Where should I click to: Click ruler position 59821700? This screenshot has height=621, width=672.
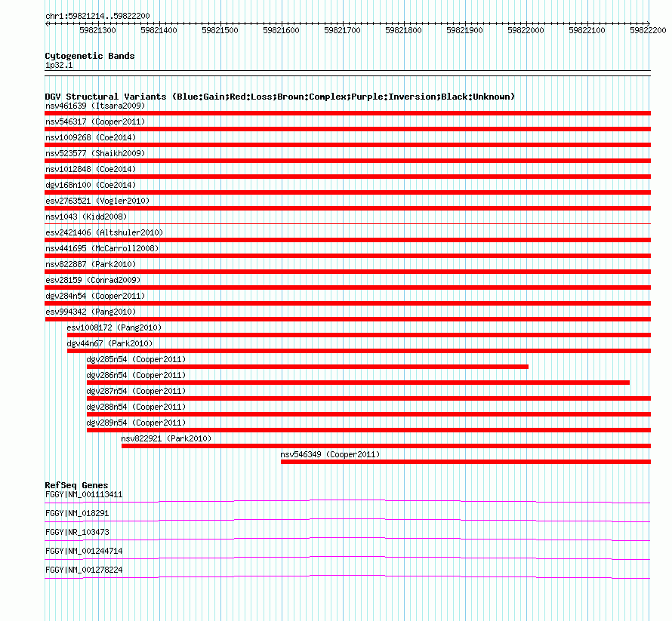pyautogui.click(x=343, y=30)
